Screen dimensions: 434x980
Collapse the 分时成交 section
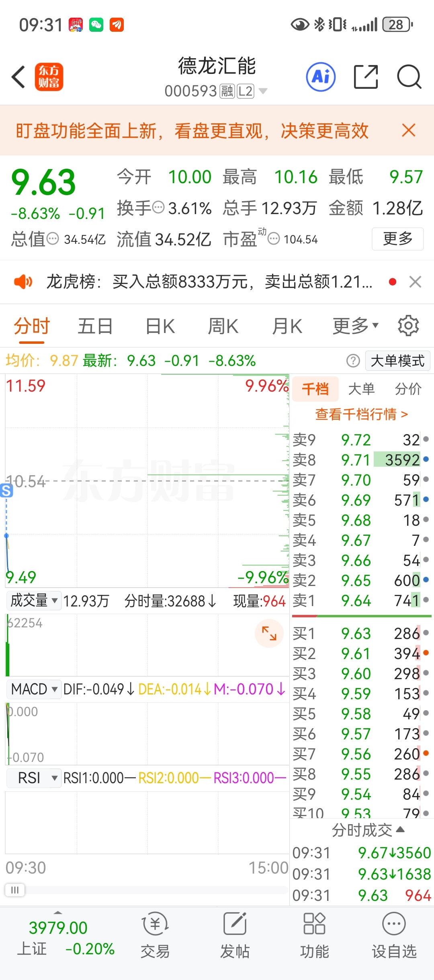point(367,830)
